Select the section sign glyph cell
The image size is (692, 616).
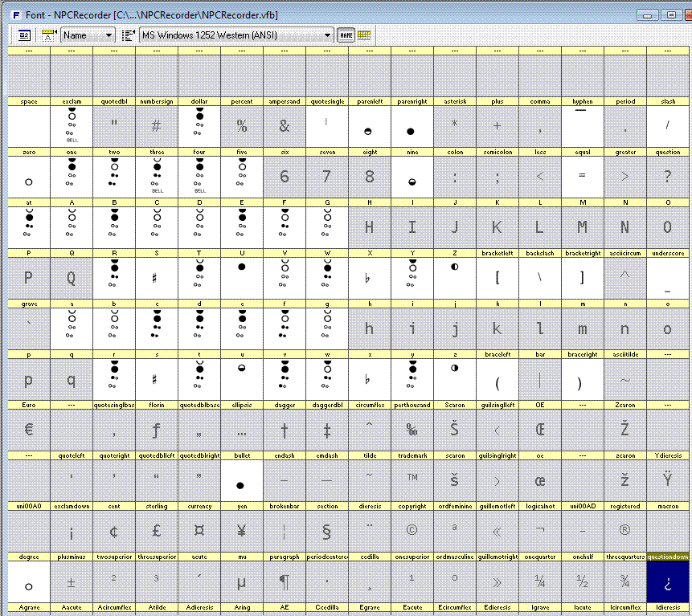tap(326, 531)
